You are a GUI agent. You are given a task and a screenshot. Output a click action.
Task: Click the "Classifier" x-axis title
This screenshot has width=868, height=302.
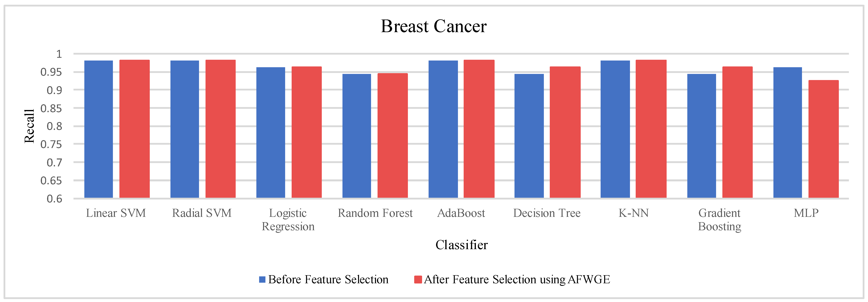click(x=461, y=245)
